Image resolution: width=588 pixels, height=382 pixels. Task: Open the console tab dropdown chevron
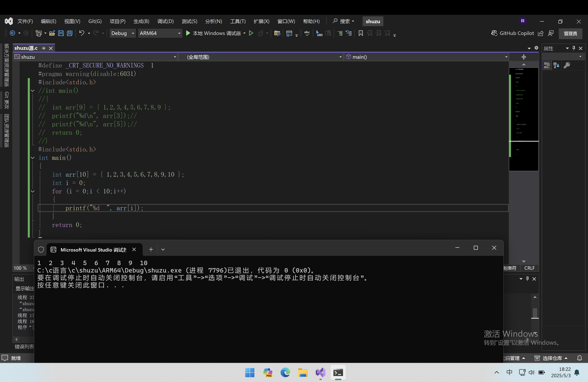pyautogui.click(x=163, y=250)
